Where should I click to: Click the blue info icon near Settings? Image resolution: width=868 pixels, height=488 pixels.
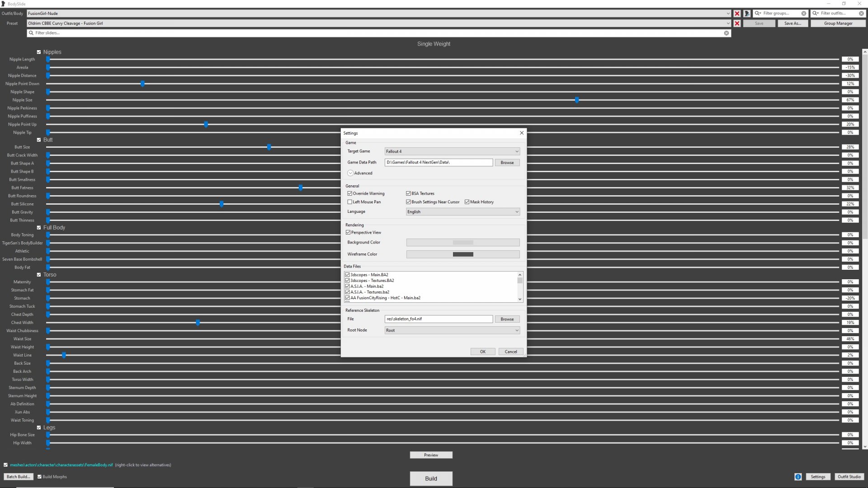pyautogui.click(x=798, y=477)
